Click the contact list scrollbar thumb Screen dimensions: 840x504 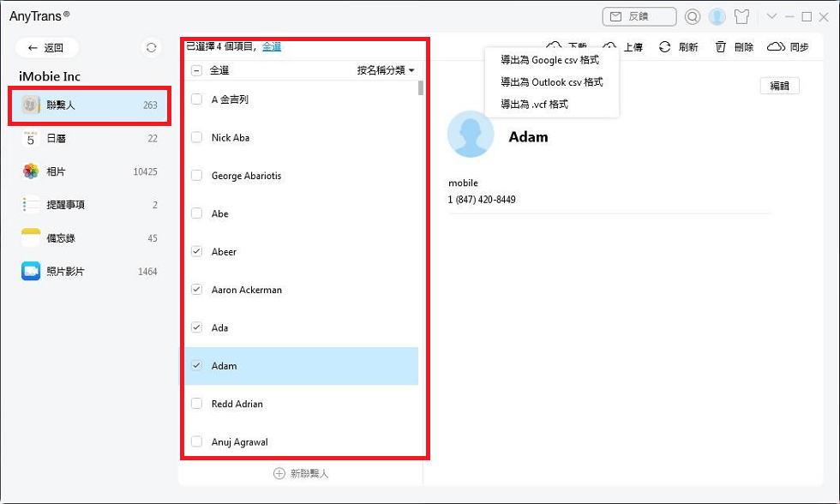[x=421, y=87]
